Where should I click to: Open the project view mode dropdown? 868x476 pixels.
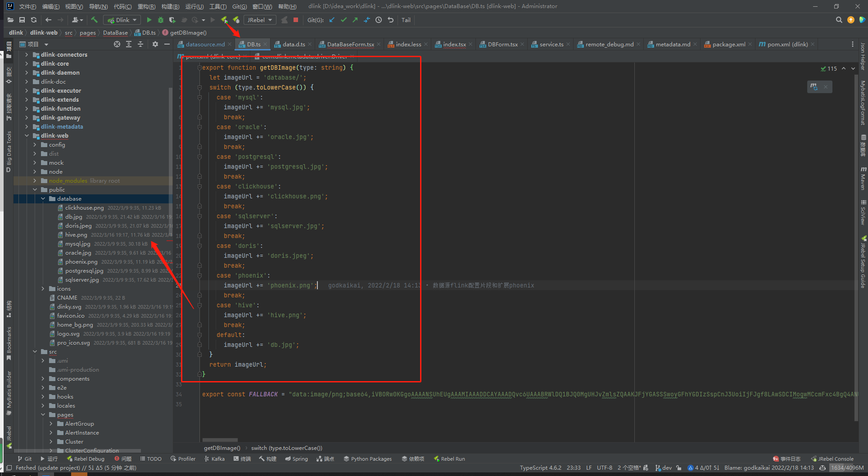(46, 45)
